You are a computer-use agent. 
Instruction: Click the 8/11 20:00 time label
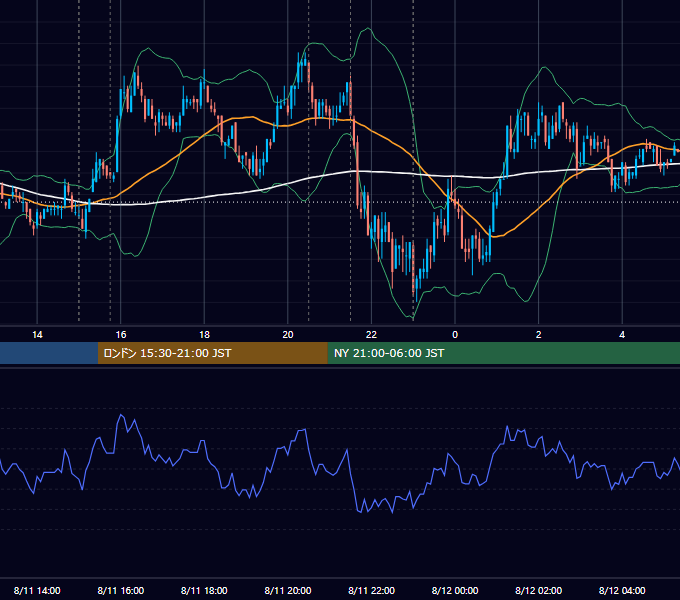(288, 590)
